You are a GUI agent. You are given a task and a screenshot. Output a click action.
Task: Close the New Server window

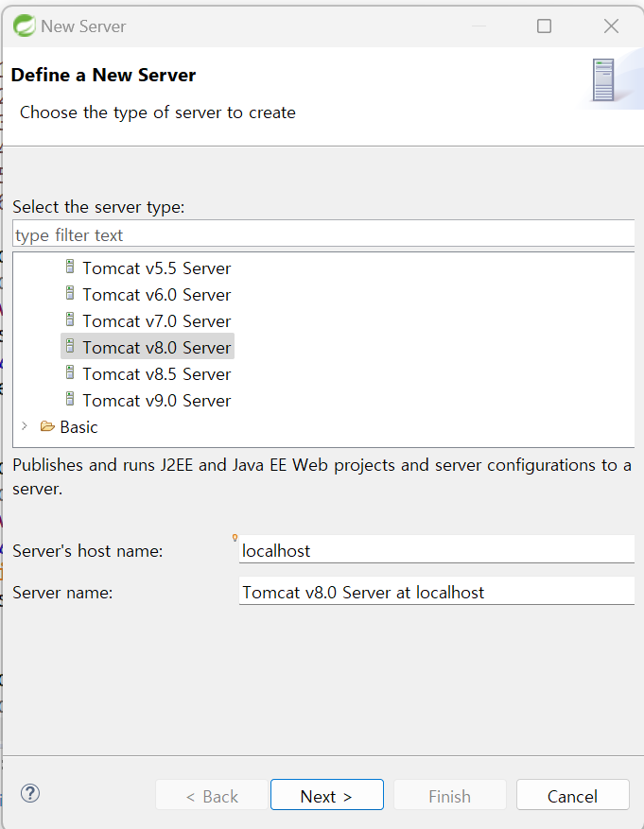[x=611, y=26]
